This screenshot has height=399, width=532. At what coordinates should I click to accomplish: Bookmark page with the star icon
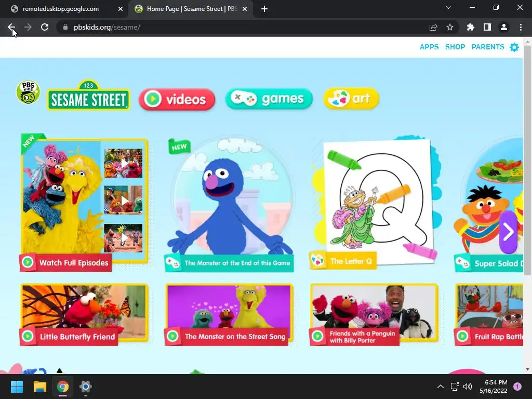pos(450,27)
